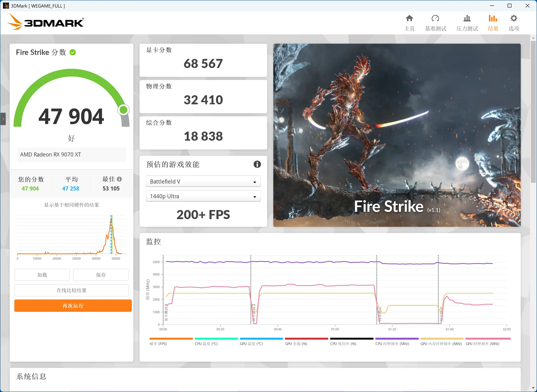
Task: Click the 在线比较结果 button
Action: point(71,290)
